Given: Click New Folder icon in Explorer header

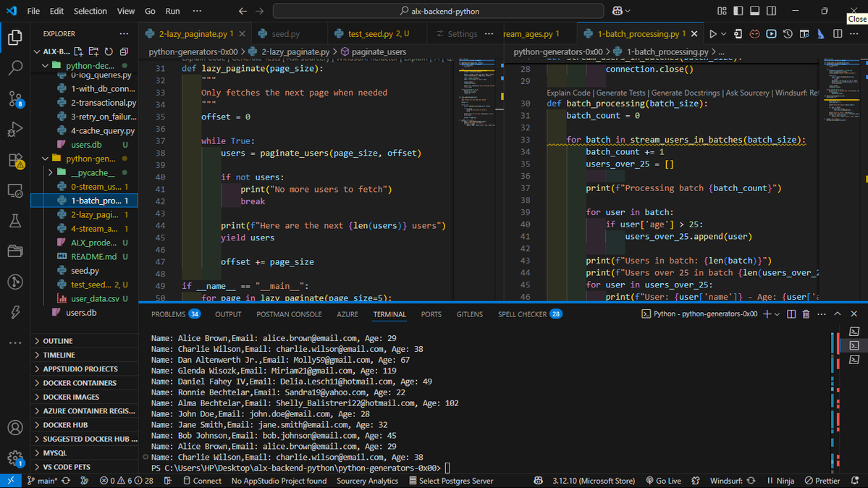Looking at the screenshot, I should (x=93, y=51).
